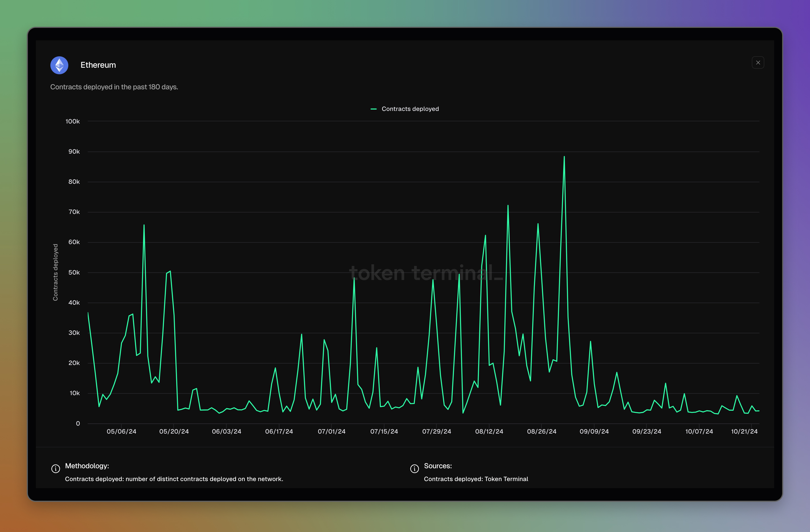Click the 70k y-axis label
This screenshot has width=810, height=532.
[74, 212]
